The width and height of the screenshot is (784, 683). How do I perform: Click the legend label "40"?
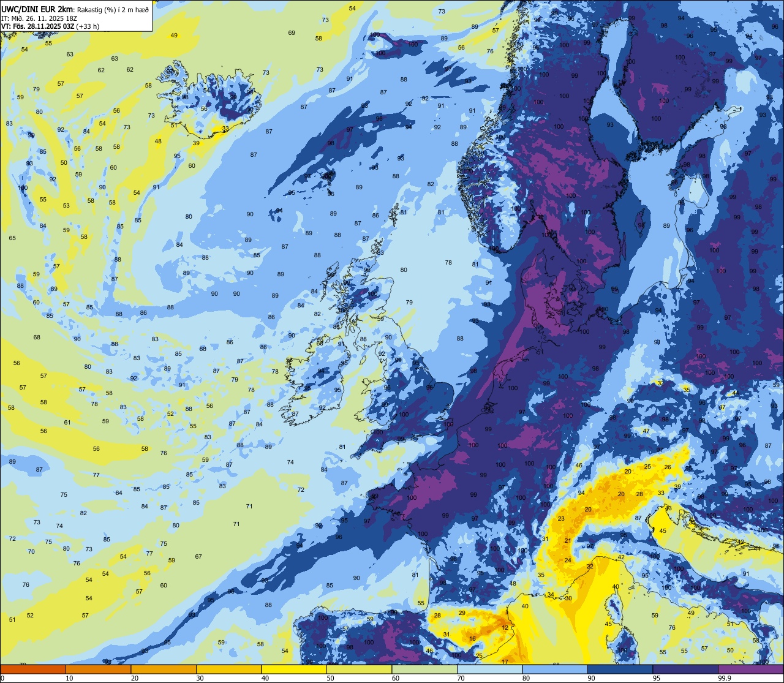(265, 678)
